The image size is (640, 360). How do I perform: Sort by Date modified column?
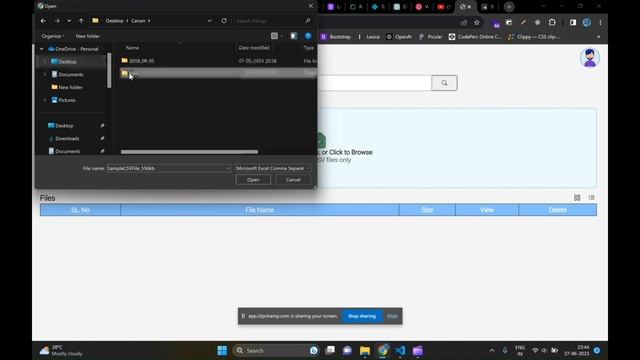[x=254, y=48]
